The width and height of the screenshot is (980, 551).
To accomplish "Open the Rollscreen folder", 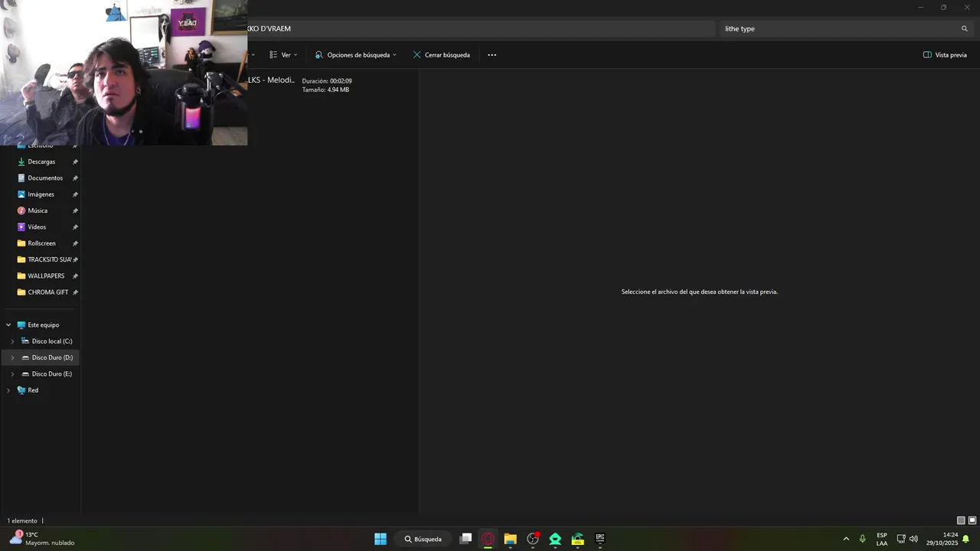I will [x=41, y=243].
